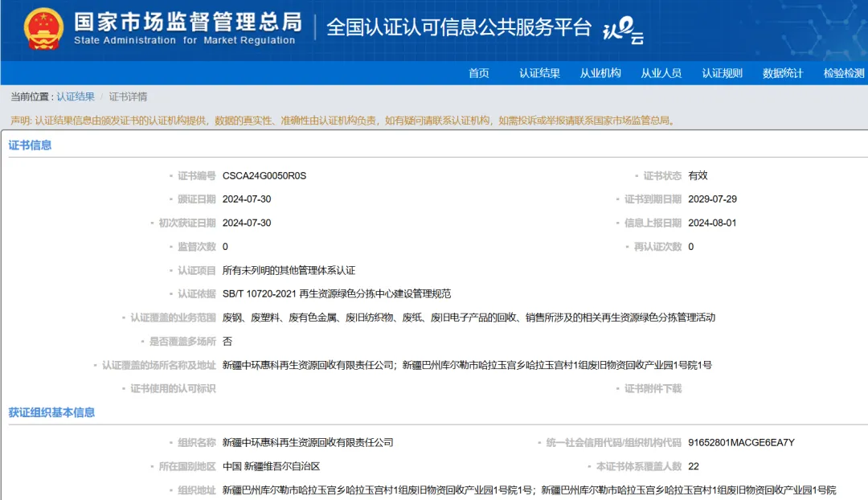Click the 证书附件下载 label
Image resolution: width=868 pixels, height=500 pixels.
653,389
